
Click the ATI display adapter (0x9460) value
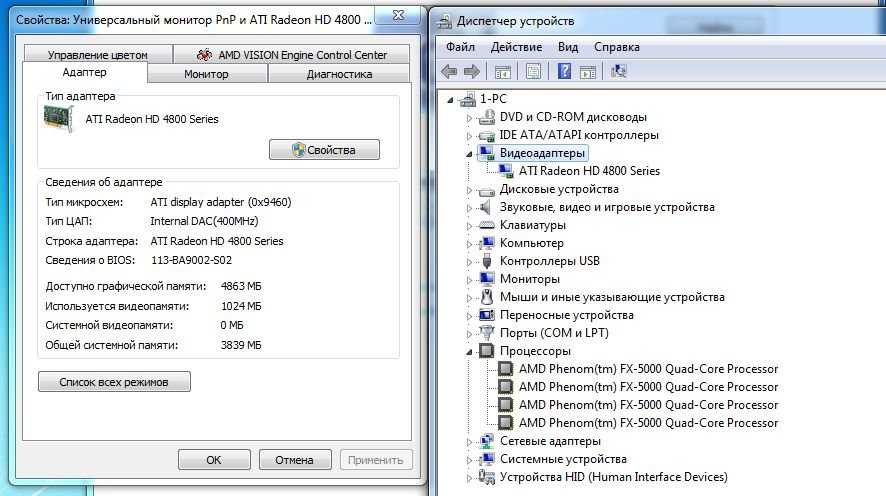[x=221, y=202]
